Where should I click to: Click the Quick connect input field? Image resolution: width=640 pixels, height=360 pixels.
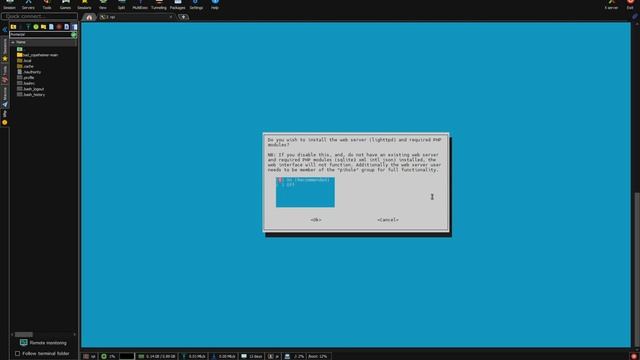[x=39, y=16]
